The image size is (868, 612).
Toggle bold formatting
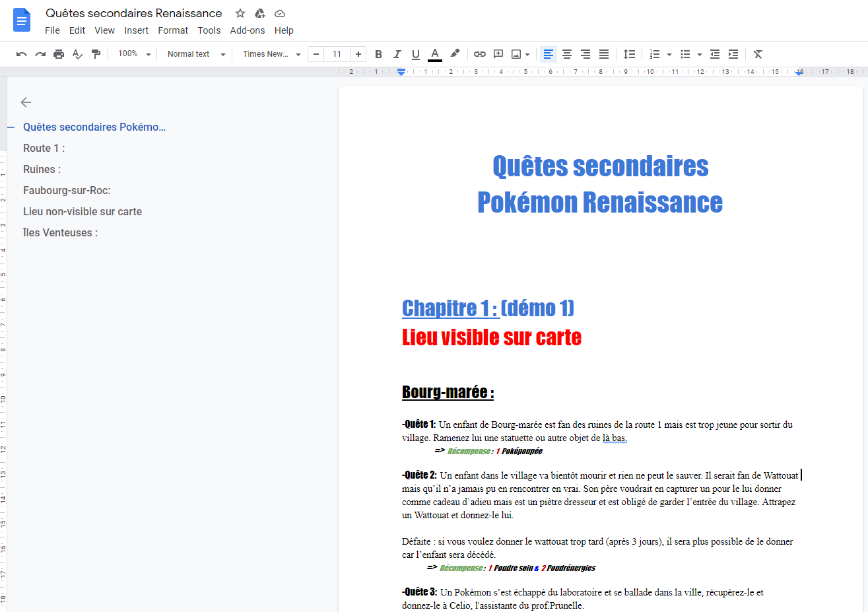[x=378, y=54]
